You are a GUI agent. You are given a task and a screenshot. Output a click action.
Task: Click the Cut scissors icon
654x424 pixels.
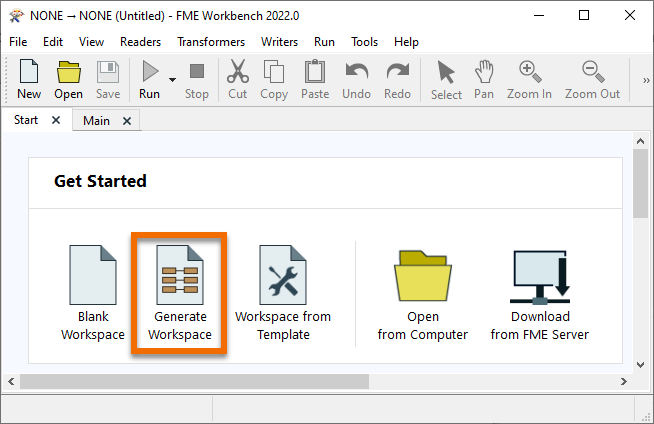238,80
